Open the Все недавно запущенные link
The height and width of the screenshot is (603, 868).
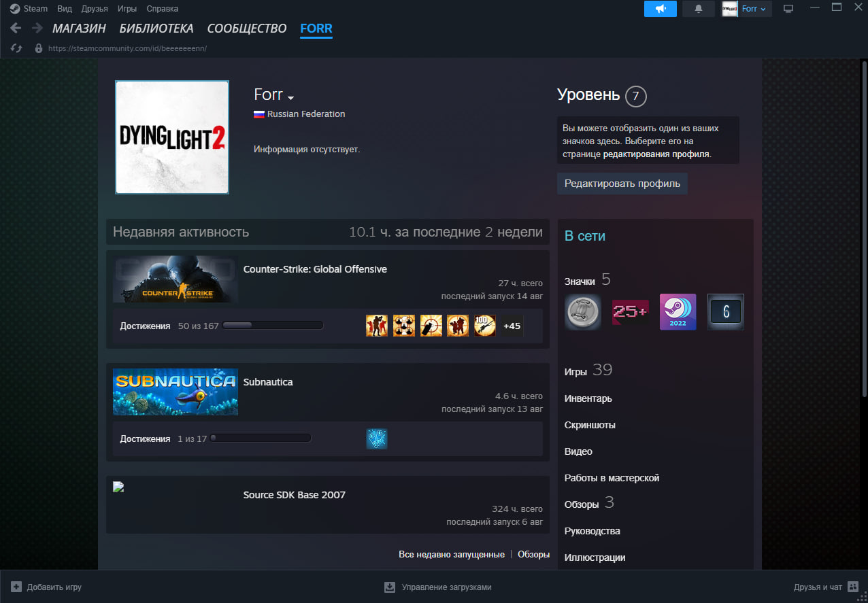[452, 554]
